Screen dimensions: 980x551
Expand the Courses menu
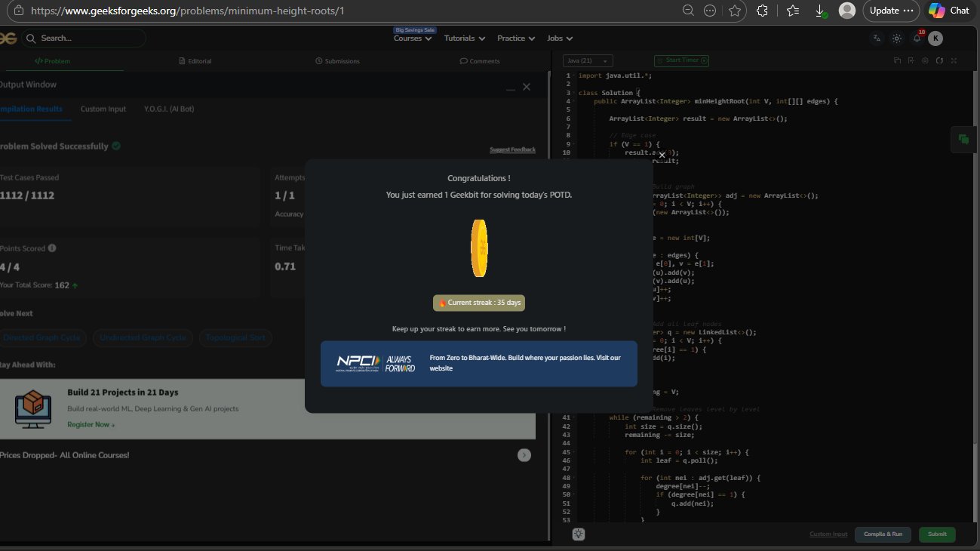tap(413, 38)
